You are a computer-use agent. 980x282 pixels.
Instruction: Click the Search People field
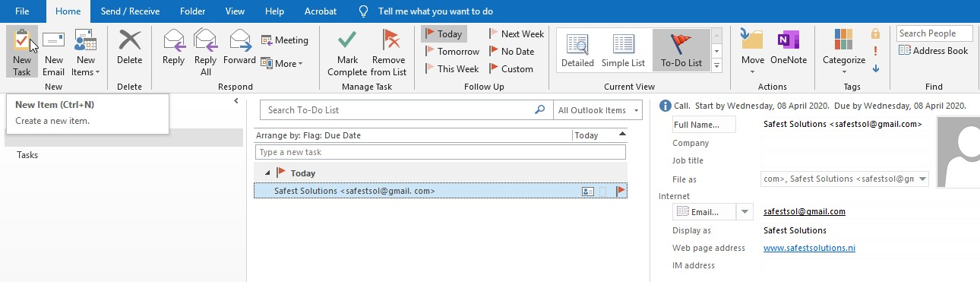point(934,33)
